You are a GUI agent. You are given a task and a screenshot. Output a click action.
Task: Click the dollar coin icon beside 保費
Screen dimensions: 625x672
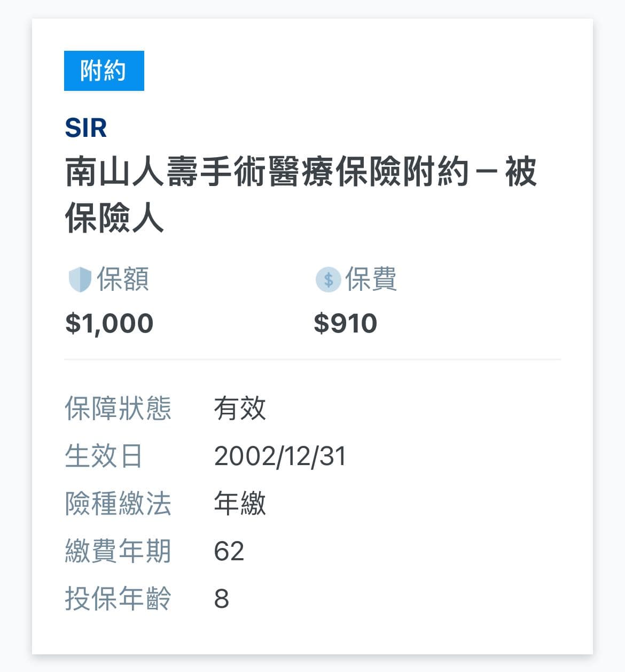(328, 280)
